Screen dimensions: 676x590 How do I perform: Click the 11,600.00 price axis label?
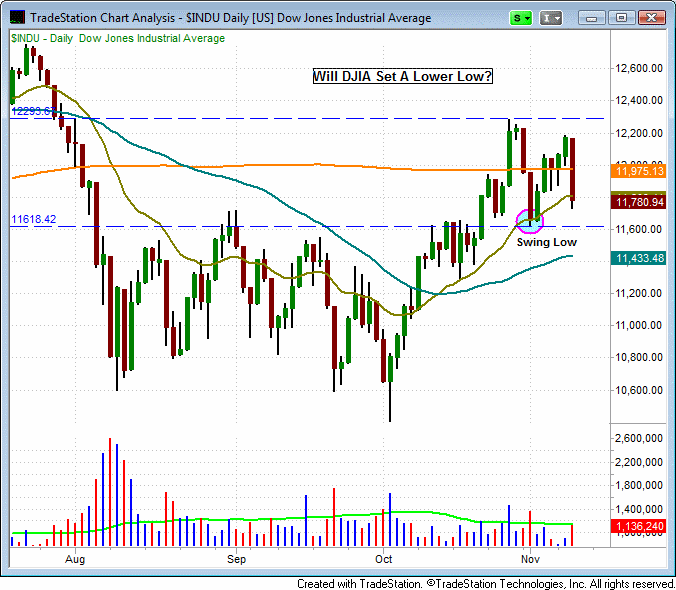[x=639, y=229]
